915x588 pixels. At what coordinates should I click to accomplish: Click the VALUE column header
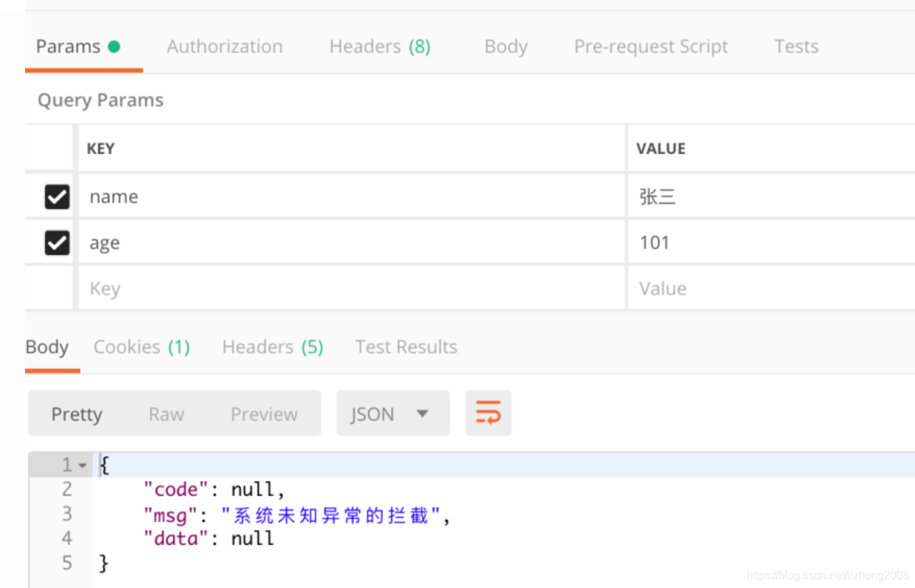point(661,149)
